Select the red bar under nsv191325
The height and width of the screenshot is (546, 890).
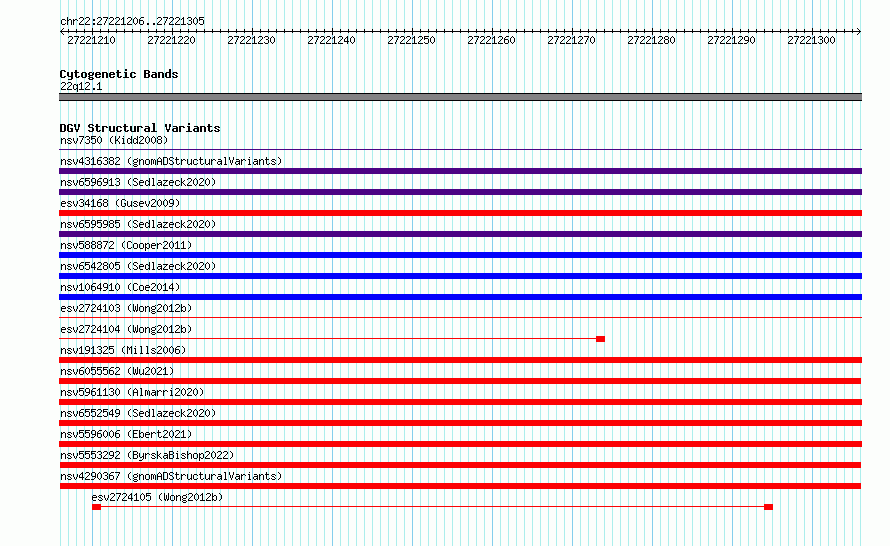[460, 360]
